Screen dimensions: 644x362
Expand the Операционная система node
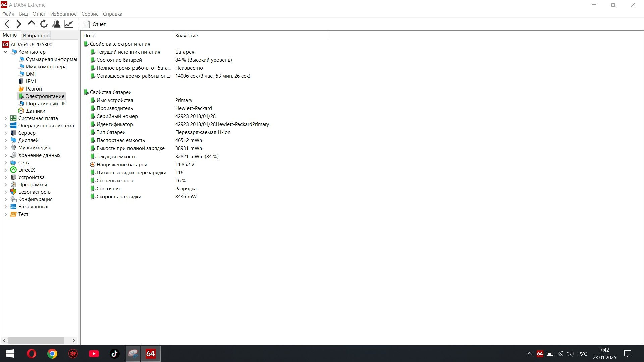6,126
